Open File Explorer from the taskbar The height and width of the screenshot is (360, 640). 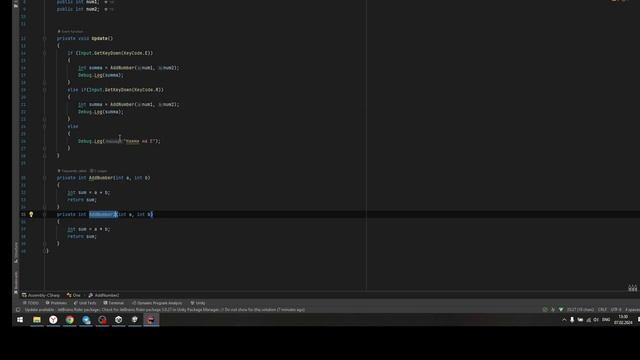click(x=37, y=320)
